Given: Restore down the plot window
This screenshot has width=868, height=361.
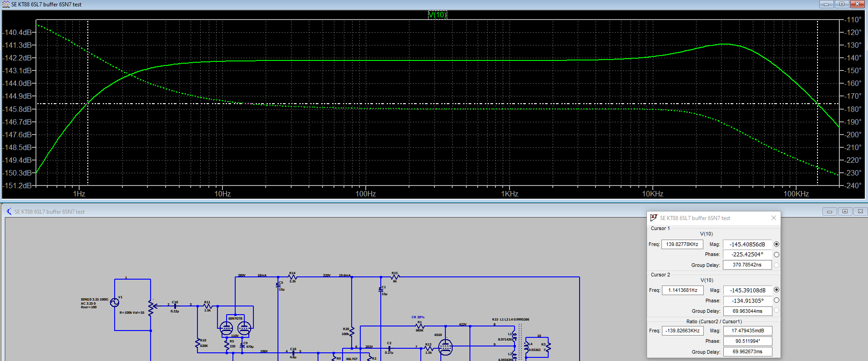Looking at the screenshot, I should [842, 4].
